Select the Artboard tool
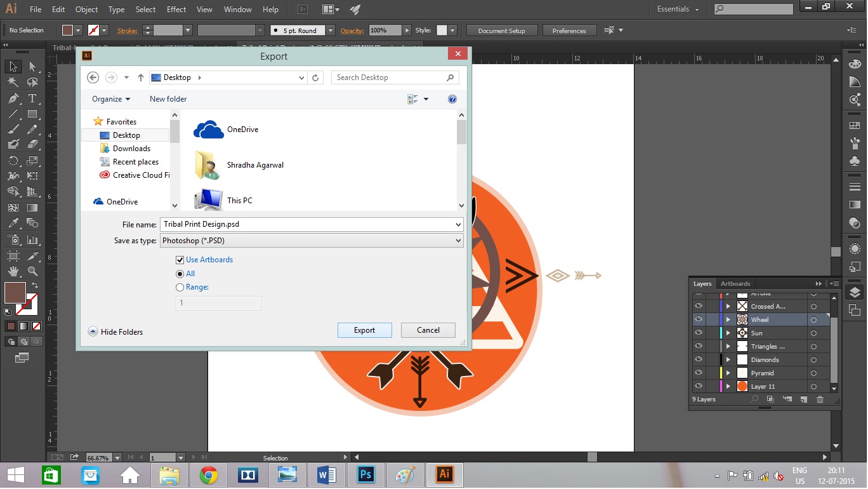This screenshot has width=868, height=489. (x=13, y=255)
